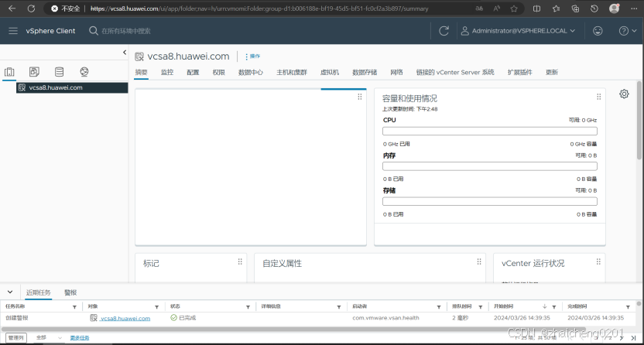Screen dimensions: 644x345
Task: Click the 管理列 button
Action: pyautogui.click(x=16, y=337)
